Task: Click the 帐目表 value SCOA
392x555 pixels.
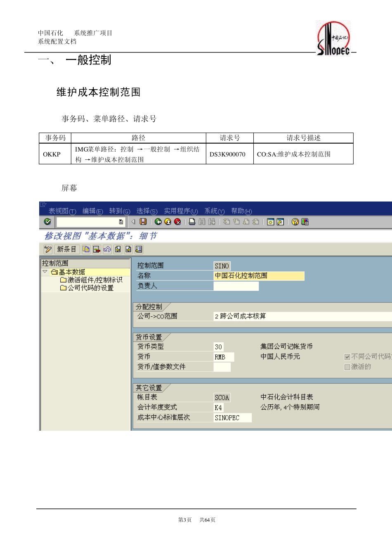Action: tap(222, 397)
